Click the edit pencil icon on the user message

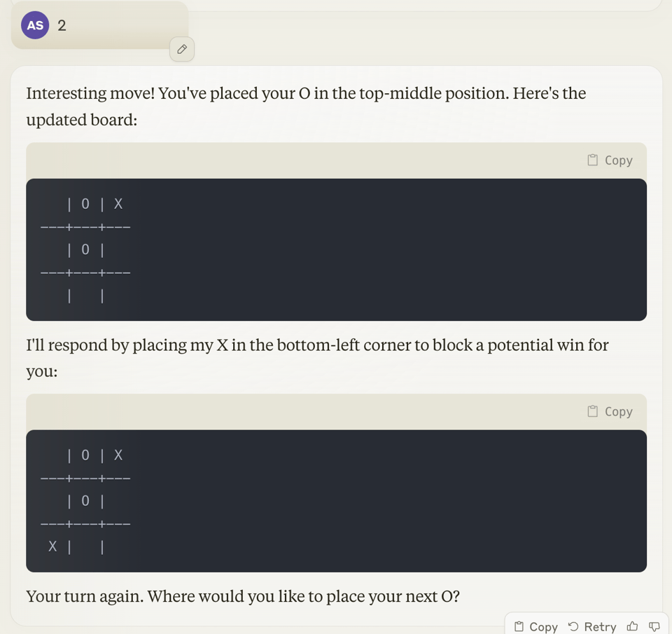(182, 49)
